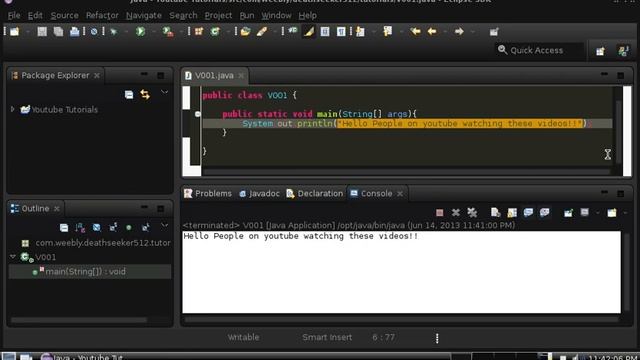Click the Last Edit Location icon
The width and height of the screenshot is (640, 360).
pos(416,32)
